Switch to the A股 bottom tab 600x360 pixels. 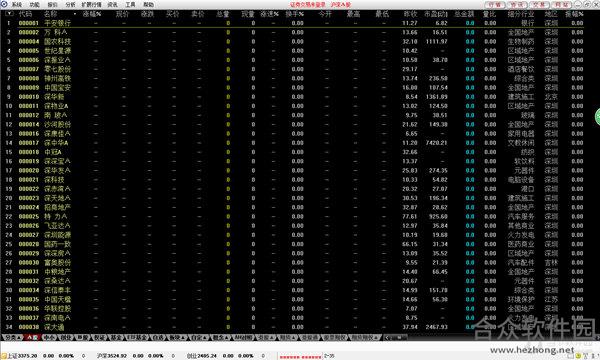(32, 338)
